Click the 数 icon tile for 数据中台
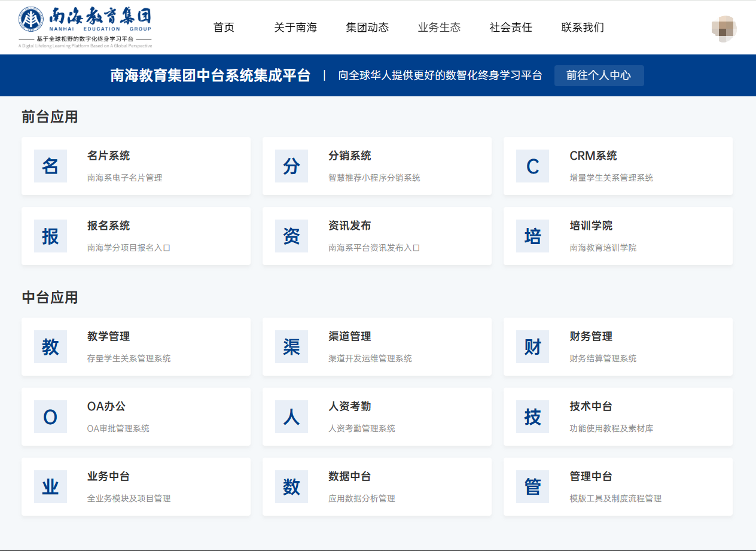 pyautogui.click(x=291, y=486)
